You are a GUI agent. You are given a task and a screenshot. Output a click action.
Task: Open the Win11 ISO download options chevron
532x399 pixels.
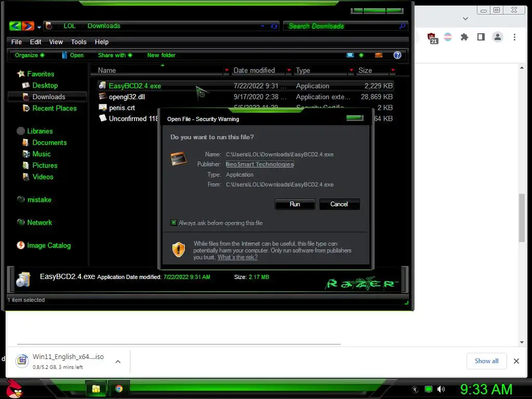[118, 362]
